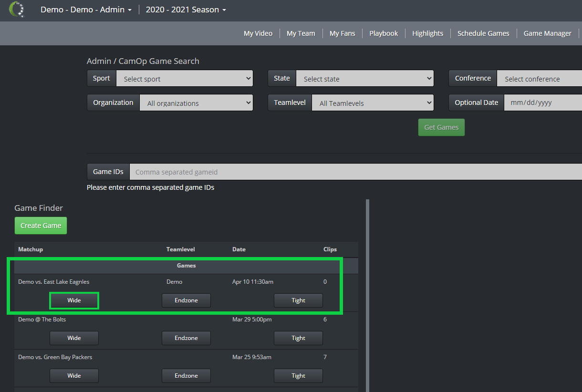Expand the Select state dropdown
The height and width of the screenshot is (392, 582).
(x=365, y=79)
